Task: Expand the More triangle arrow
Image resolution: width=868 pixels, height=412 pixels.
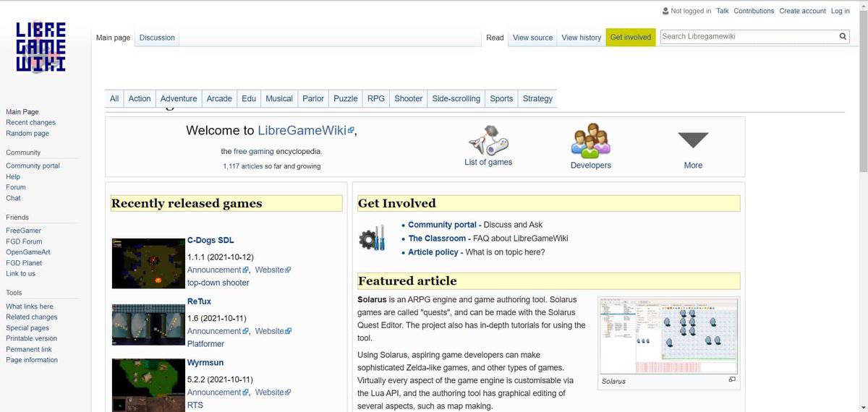Action: pyautogui.click(x=693, y=140)
